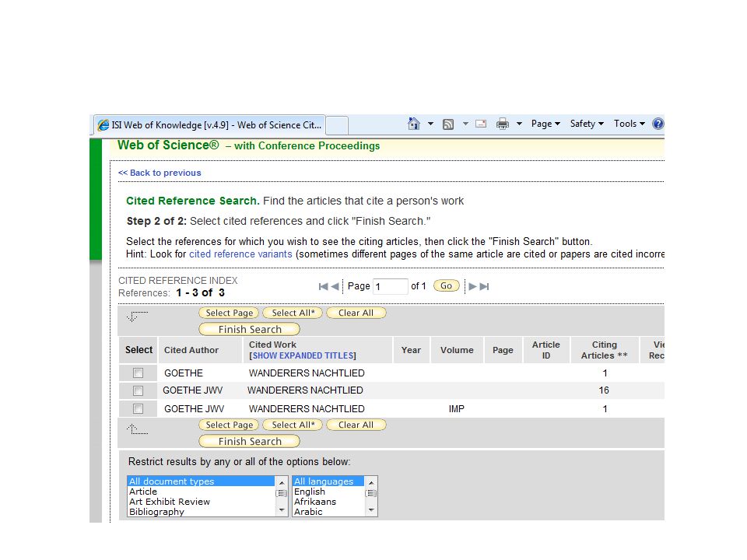Click the upper Clear All button

click(356, 313)
